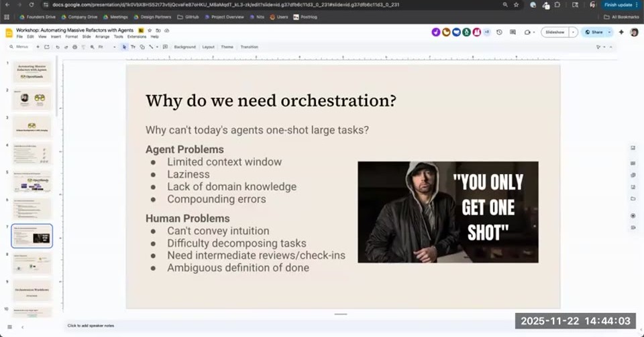Open version history clock icon
This screenshot has height=337, width=644.
pyautogui.click(x=499, y=32)
